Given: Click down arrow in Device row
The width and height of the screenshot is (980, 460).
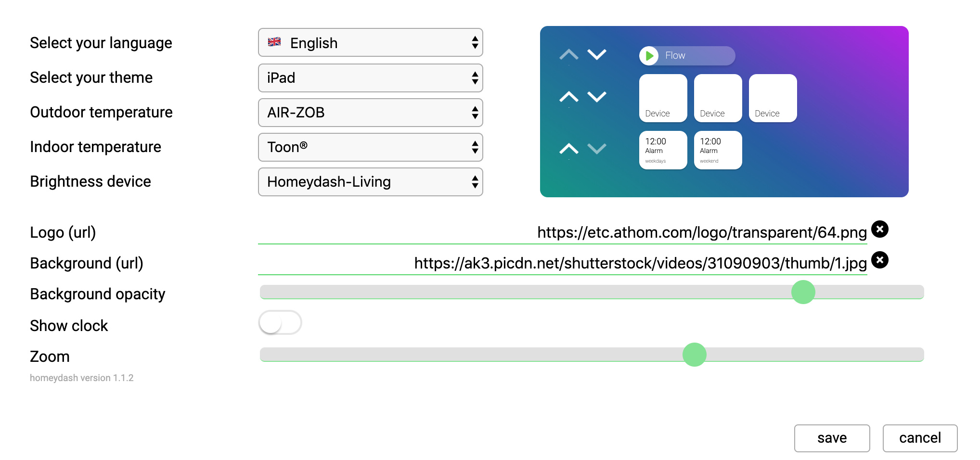Looking at the screenshot, I should pos(597,97).
